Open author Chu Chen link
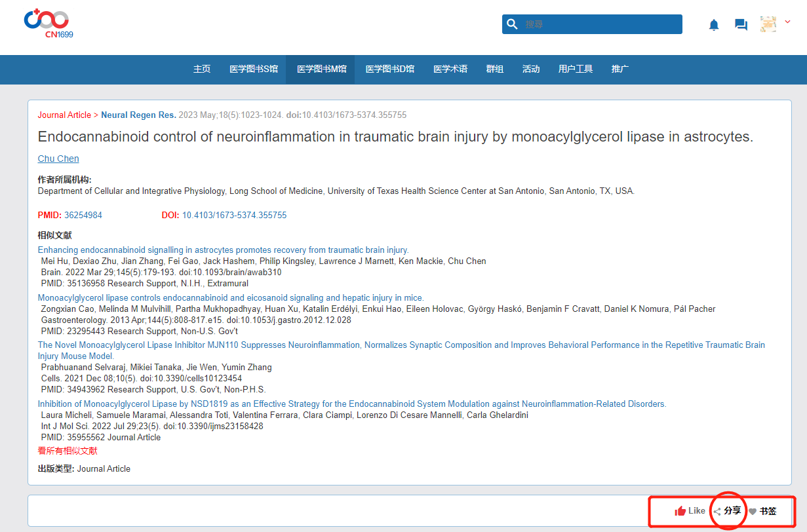The image size is (807, 532). (58, 159)
